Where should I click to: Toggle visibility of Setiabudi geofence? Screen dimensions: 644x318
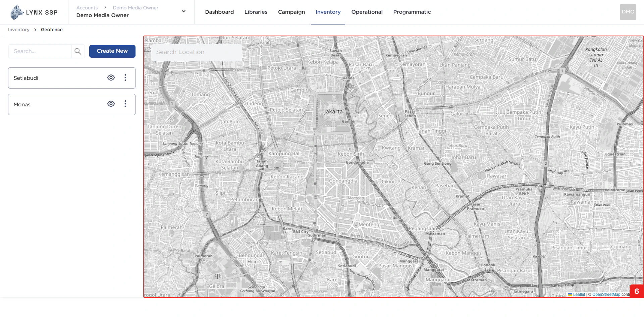(x=111, y=78)
